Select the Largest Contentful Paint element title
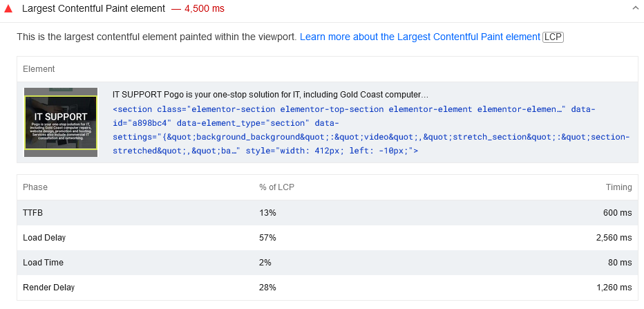 point(94,8)
